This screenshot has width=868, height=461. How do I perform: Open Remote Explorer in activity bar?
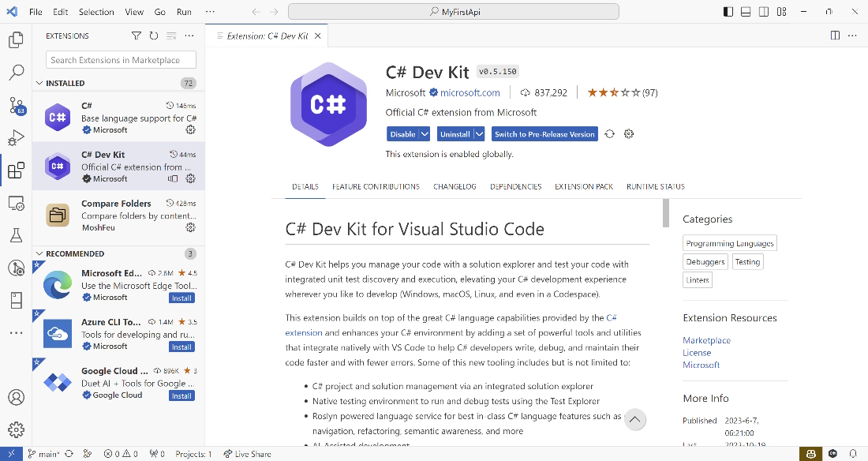(16, 204)
